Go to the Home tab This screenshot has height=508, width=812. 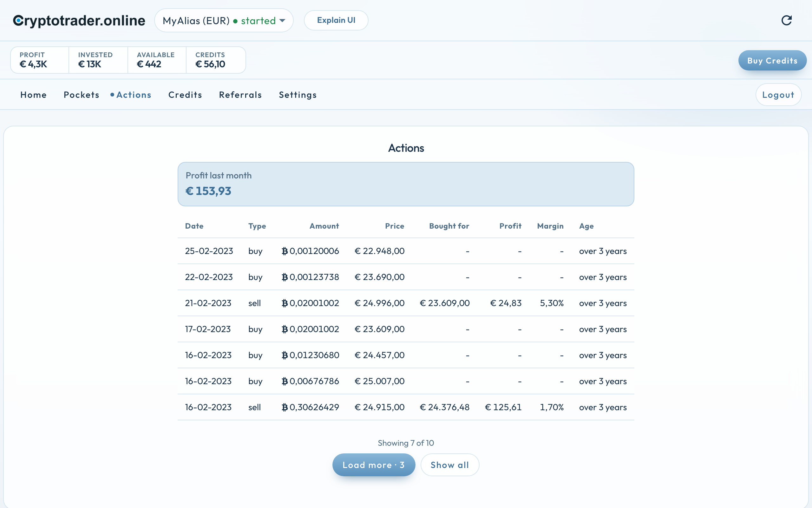[34, 95]
